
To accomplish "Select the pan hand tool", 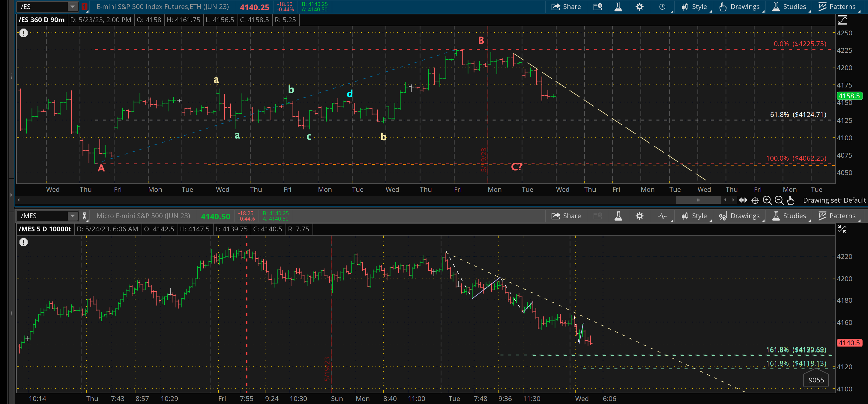I will [x=791, y=200].
